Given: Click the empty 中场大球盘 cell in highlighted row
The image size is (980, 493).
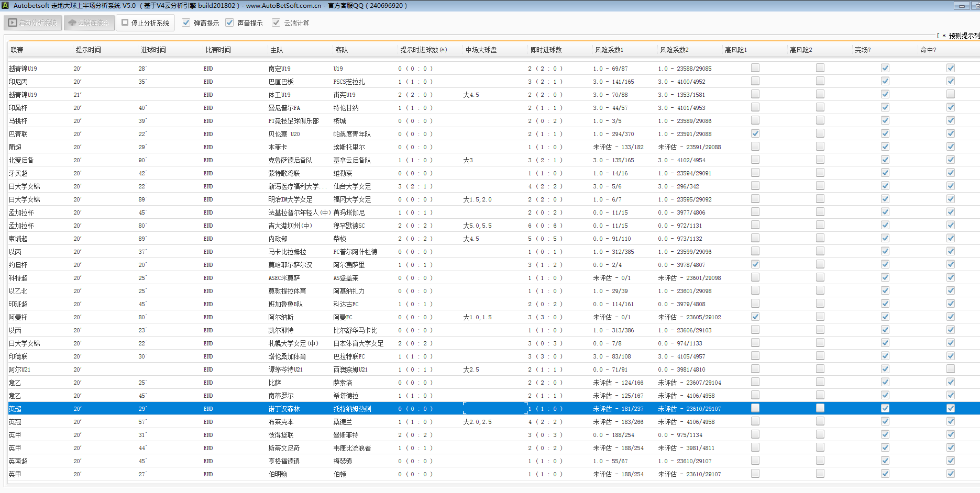Looking at the screenshot, I should click(494, 409).
